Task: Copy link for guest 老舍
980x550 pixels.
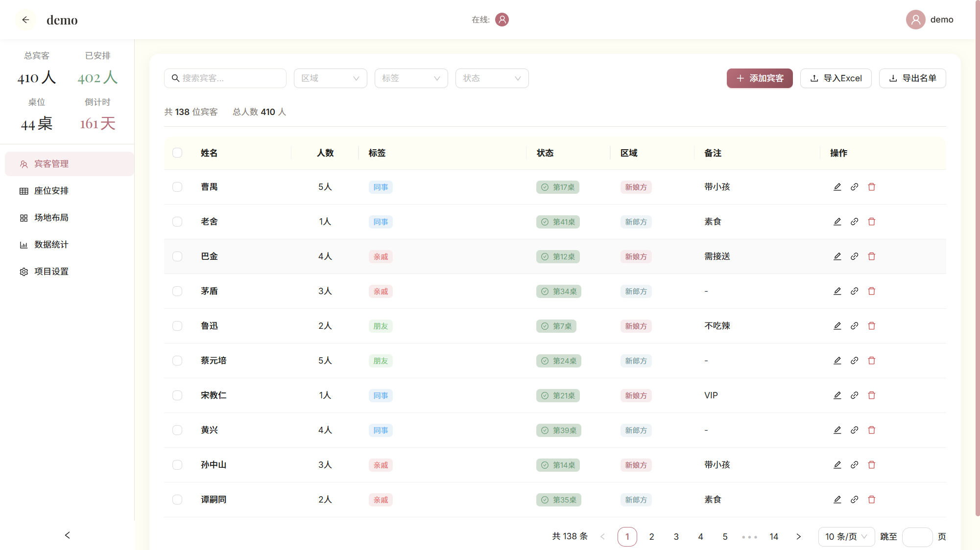Action: click(854, 222)
